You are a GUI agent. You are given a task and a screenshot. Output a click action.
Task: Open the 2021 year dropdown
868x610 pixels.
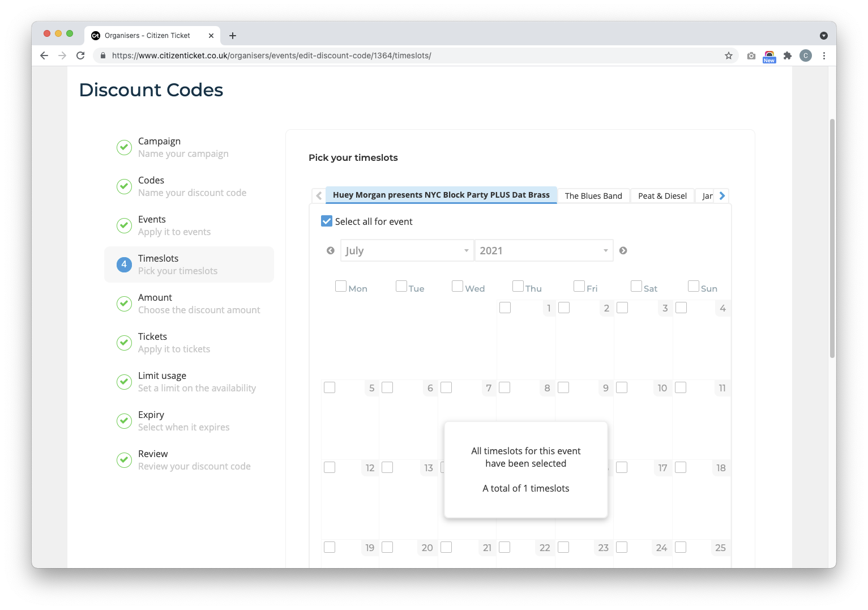point(544,250)
